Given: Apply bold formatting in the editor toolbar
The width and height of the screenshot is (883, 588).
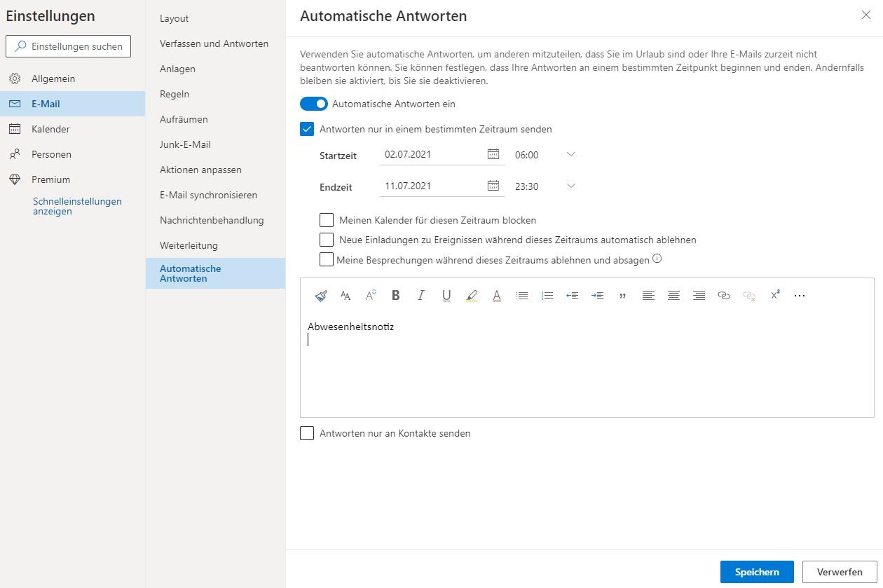Looking at the screenshot, I should click(395, 296).
